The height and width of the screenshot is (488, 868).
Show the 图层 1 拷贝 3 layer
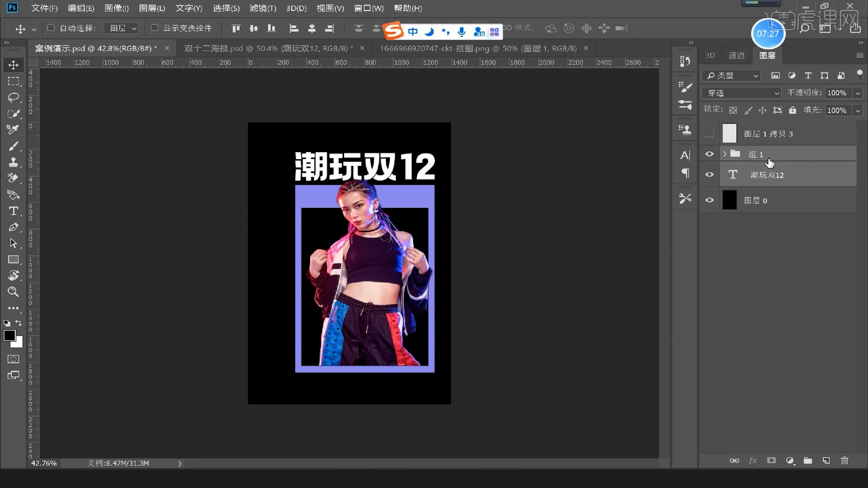[x=709, y=133]
